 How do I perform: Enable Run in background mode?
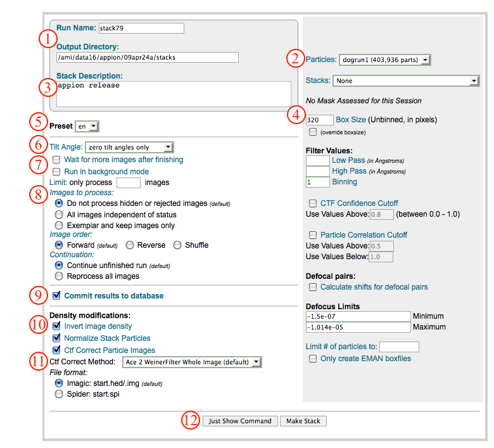click(x=57, y=172)
